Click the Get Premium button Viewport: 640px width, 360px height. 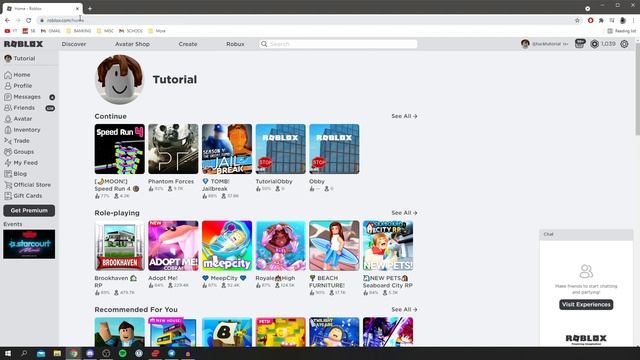coord(29,211)
